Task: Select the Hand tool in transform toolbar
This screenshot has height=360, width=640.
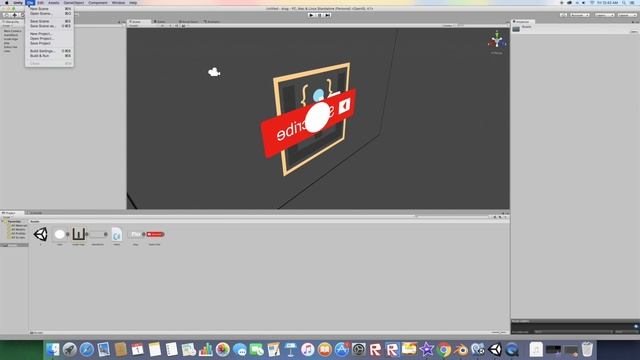Action: 6,15
